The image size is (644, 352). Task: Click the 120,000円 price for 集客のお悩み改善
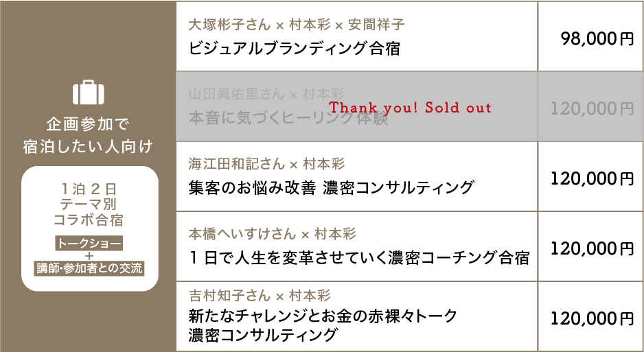point(592,179)
